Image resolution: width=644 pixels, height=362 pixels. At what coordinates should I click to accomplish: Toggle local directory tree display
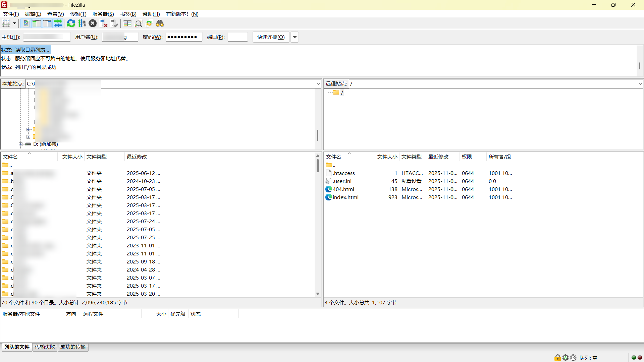click(x=37, y=23)
